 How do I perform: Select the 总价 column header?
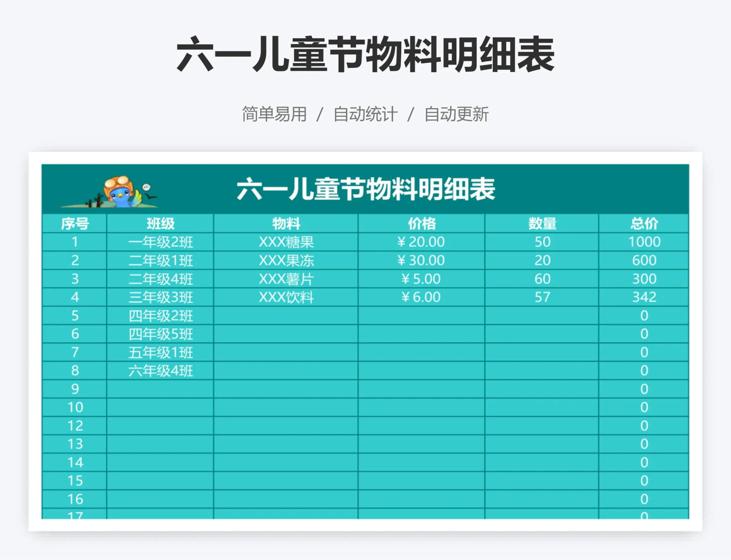(644, 223)
